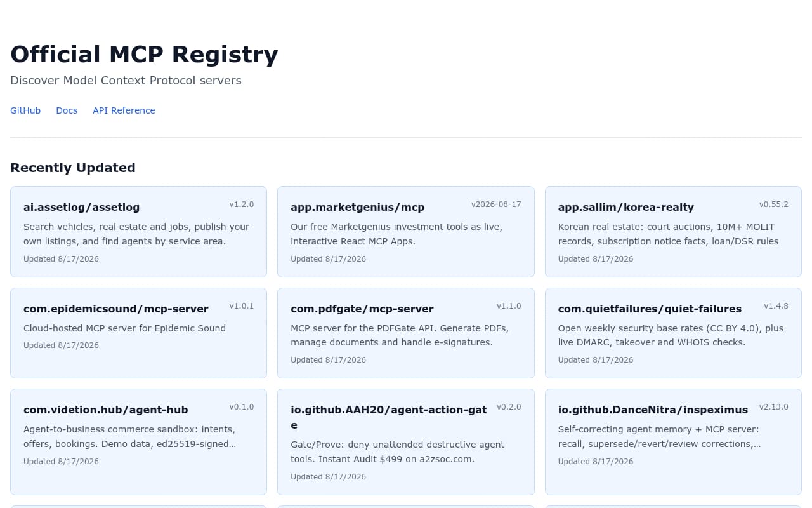Click 'Discover Model Context Protocol servers' subtitle
This screenshot has width=812, height=508.
126,81
